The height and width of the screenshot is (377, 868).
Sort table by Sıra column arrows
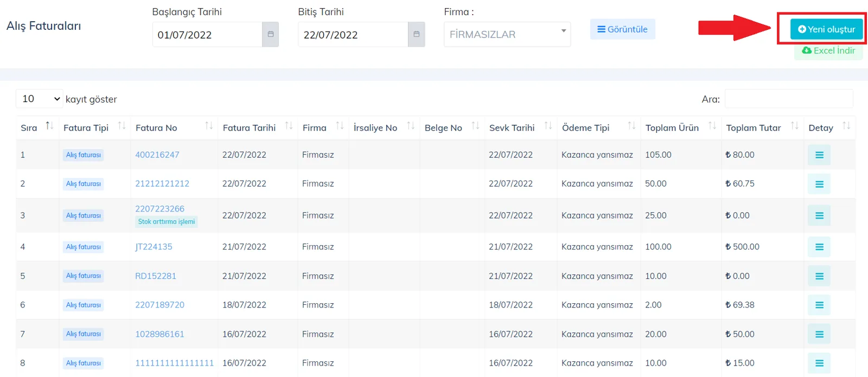coord(49,126)
